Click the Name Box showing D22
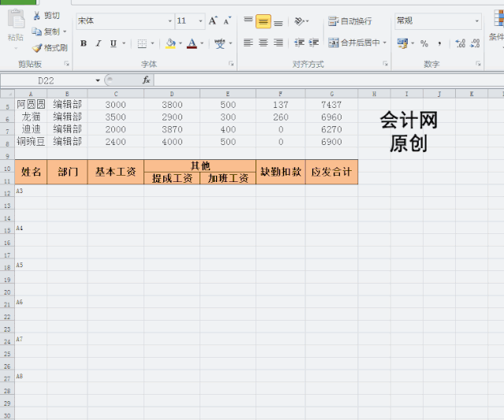 [x=46, y=80]
